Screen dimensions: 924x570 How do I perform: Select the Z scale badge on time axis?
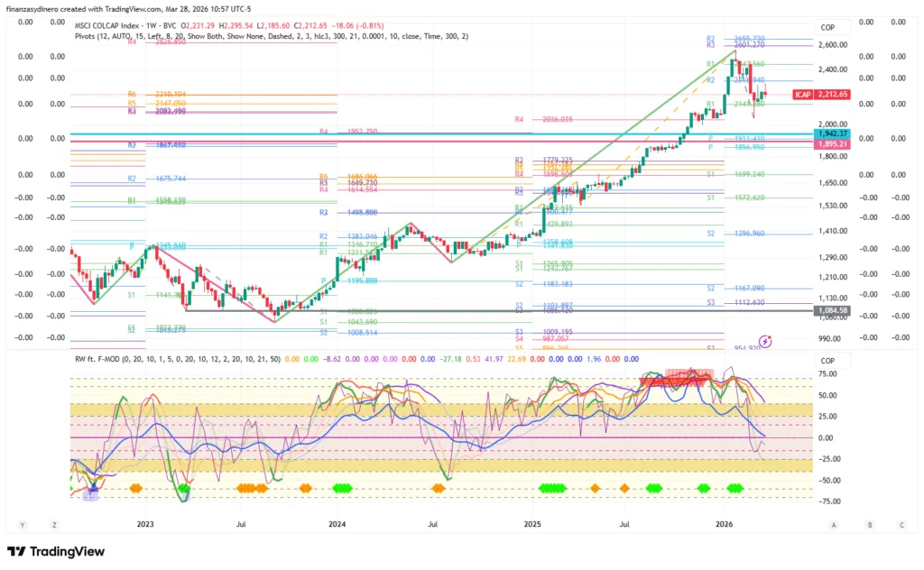pyautogui.click(x=55, y=524)
